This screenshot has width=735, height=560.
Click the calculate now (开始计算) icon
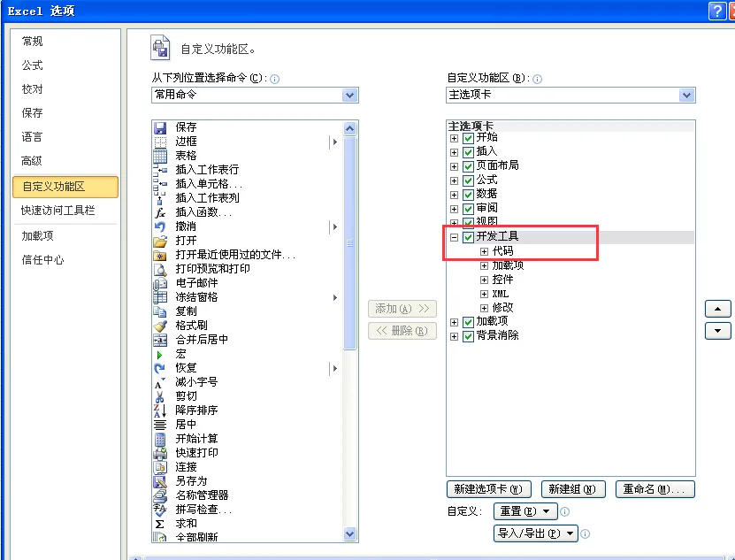point(160,439)
